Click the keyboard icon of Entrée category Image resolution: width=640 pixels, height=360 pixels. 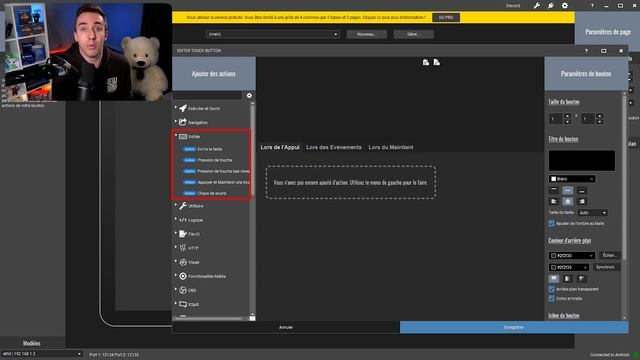click(x=183, y=136)
